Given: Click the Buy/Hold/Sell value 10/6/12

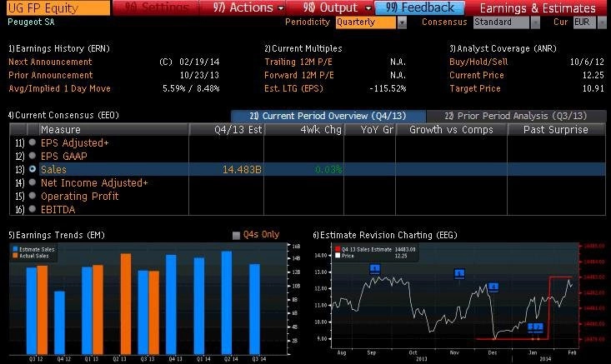Looking at the screenshot, I should [587, 62].
